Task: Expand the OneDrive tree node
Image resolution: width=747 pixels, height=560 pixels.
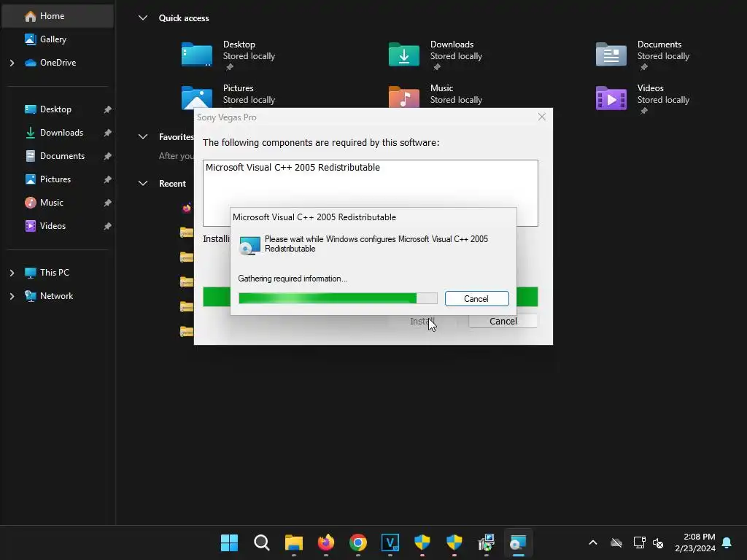Action: [x=12, y=63]
